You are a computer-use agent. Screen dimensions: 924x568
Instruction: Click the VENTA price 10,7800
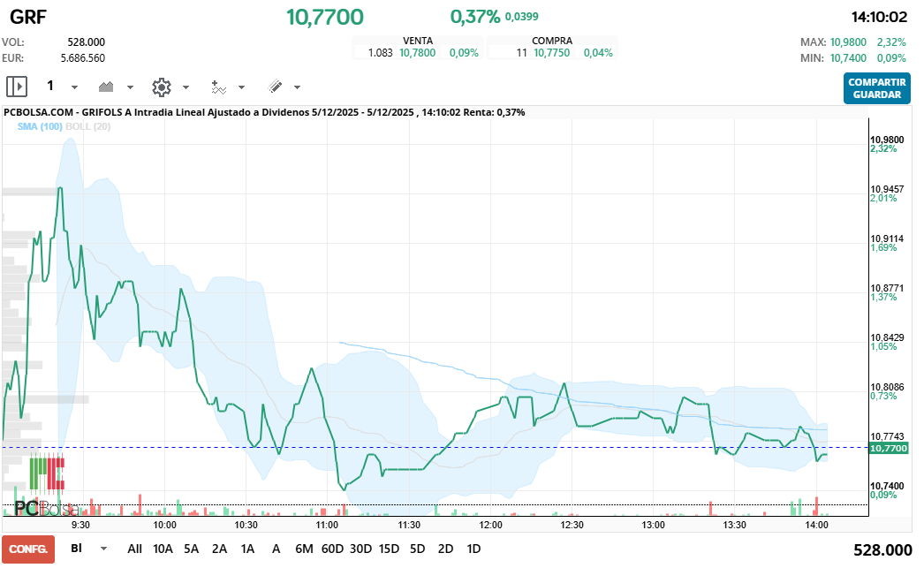417,53
